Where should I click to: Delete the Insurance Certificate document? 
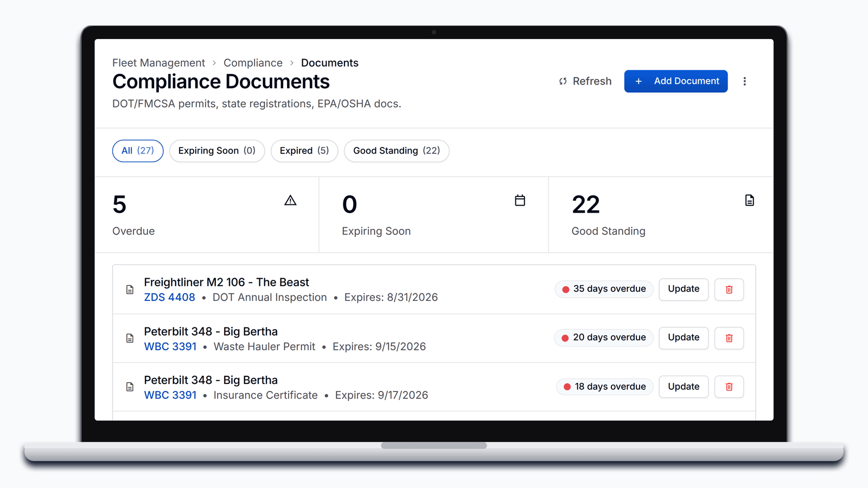click(729, 387)
